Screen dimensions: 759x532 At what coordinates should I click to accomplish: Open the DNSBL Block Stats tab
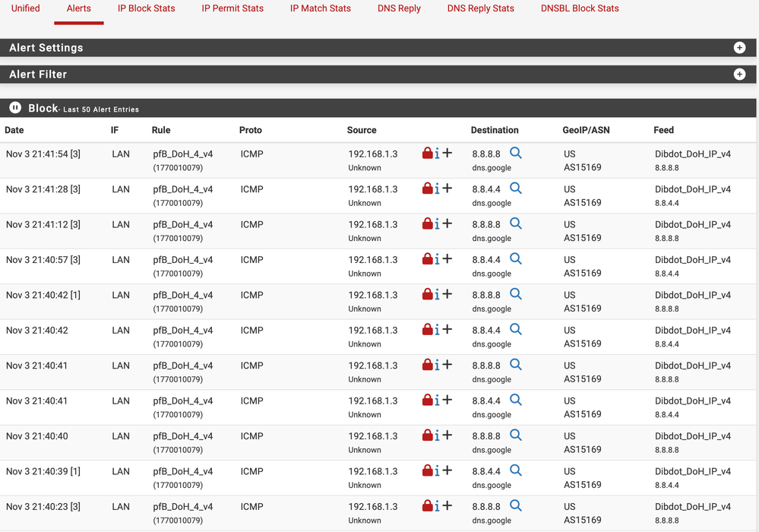click(580, 8)
